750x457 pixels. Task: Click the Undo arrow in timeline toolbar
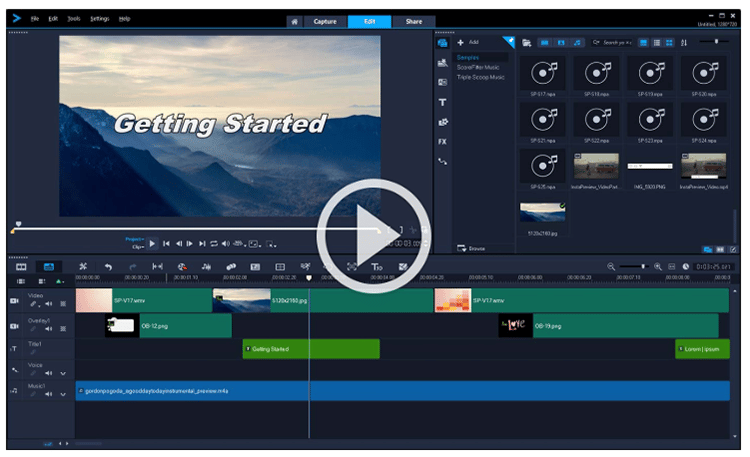[x=108, y=266]
